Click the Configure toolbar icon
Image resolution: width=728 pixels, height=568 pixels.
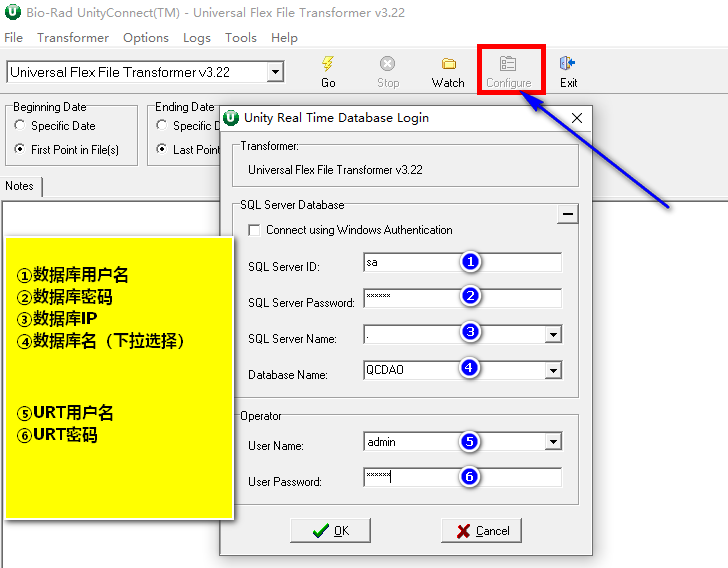(x=508, y=64)
